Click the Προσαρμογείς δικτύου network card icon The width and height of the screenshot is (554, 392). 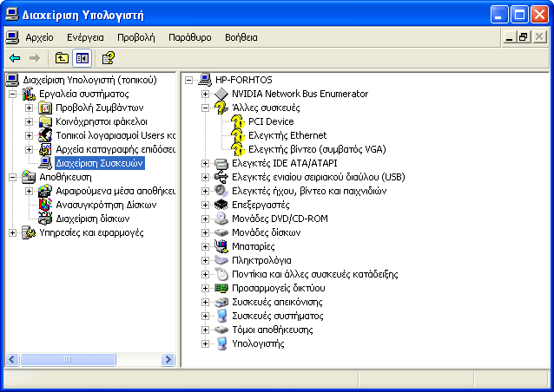221,288
